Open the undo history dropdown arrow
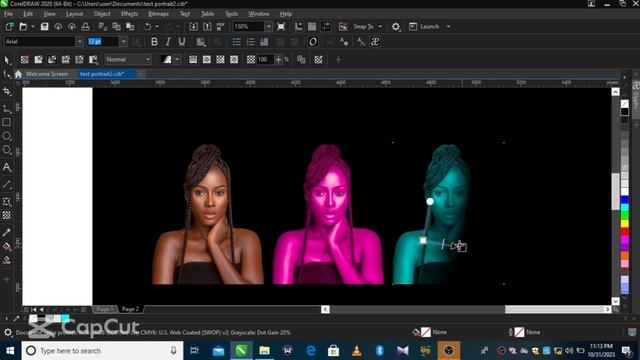The height and width of the screenshot is (360, 640). tap(157, 27)
